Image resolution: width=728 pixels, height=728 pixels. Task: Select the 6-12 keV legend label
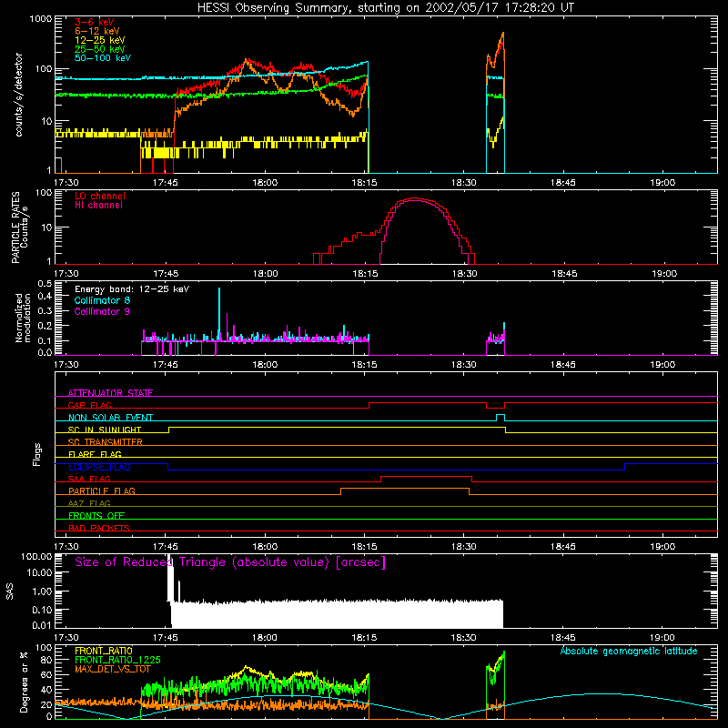[x=97, y=31]
